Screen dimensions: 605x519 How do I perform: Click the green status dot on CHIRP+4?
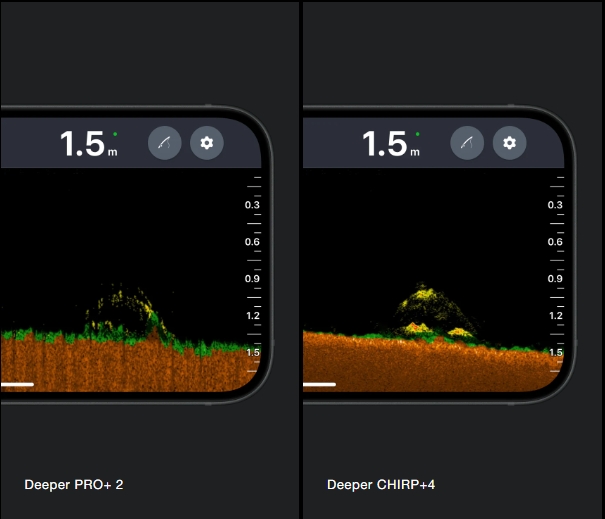(417, 134)
